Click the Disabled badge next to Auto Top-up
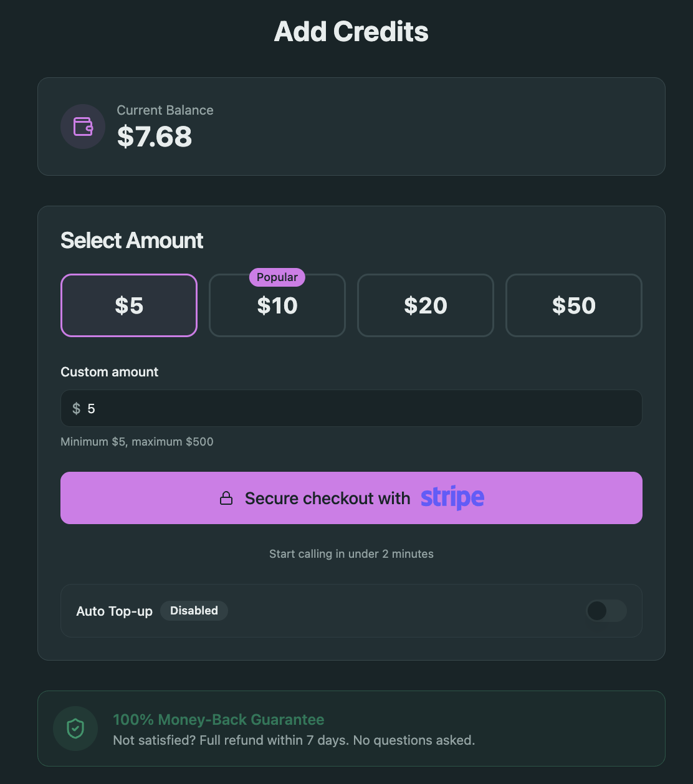This screenshot has width=693, height=784. [194, 611]
